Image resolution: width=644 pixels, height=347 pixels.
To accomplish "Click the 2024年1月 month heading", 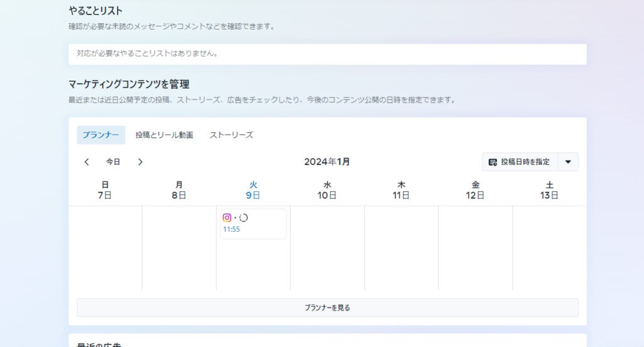I will point(327,162).
